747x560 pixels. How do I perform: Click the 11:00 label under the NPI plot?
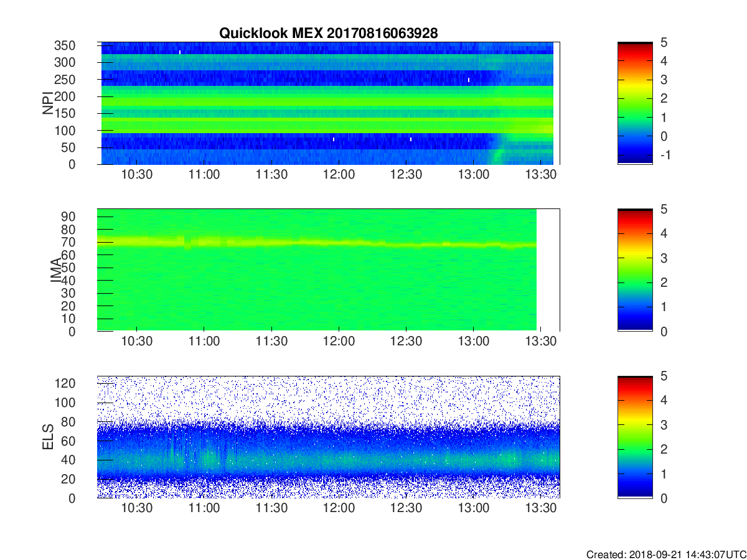coord(204,175)
